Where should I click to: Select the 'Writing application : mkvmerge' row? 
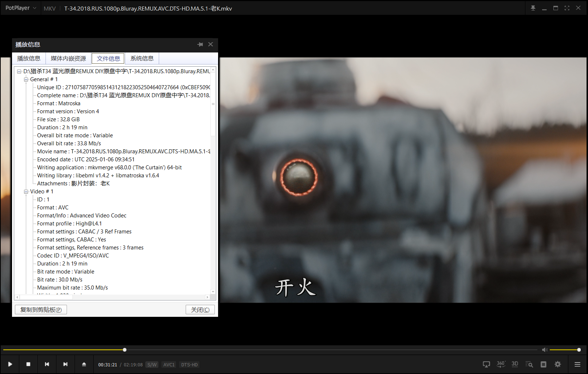pyautogui.click(x=109, y=168)
